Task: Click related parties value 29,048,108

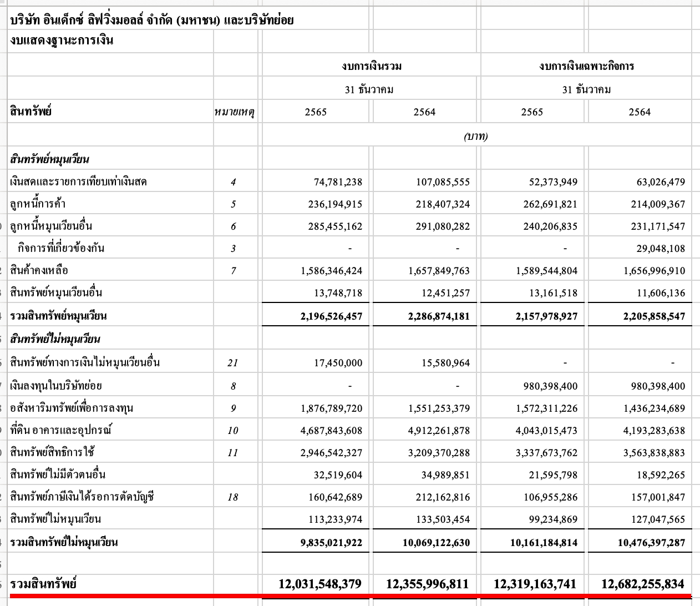Action: [661, 249]
